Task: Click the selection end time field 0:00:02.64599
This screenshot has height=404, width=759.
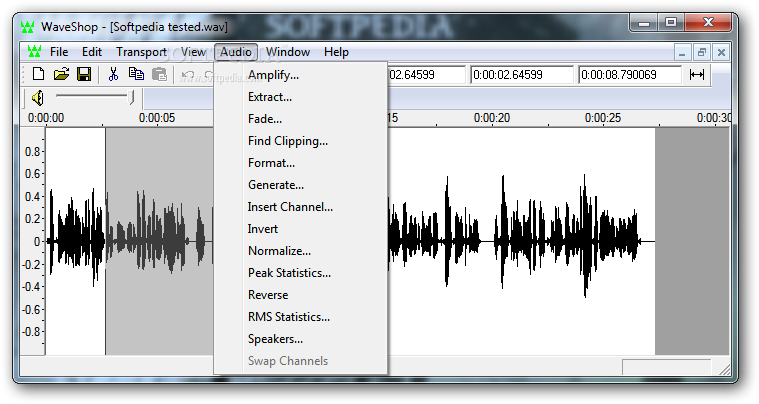Action: coord(522,75)
